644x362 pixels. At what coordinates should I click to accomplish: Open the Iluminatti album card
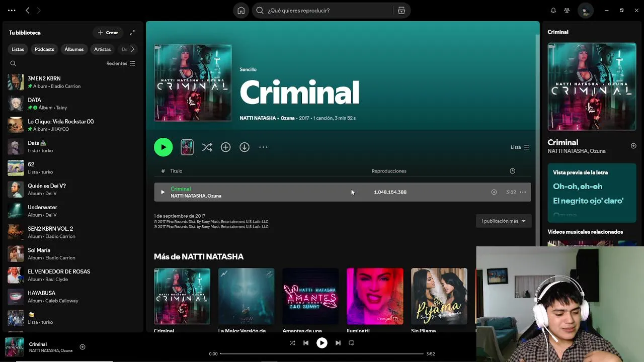point(375,301)
